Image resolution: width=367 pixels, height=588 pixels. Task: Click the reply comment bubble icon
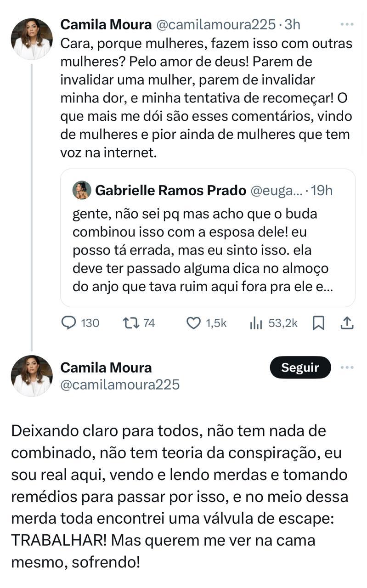pyautogui.click(x=69, y=323)
